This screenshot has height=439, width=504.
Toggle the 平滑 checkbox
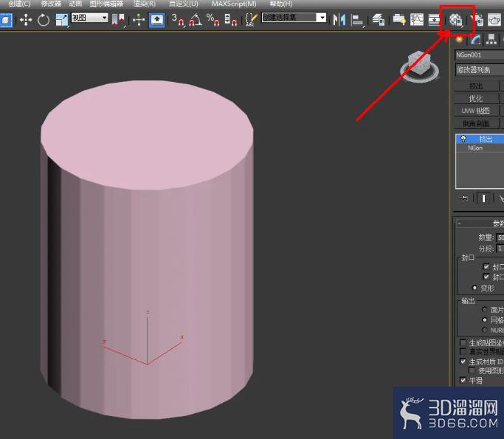coord(463,380)
